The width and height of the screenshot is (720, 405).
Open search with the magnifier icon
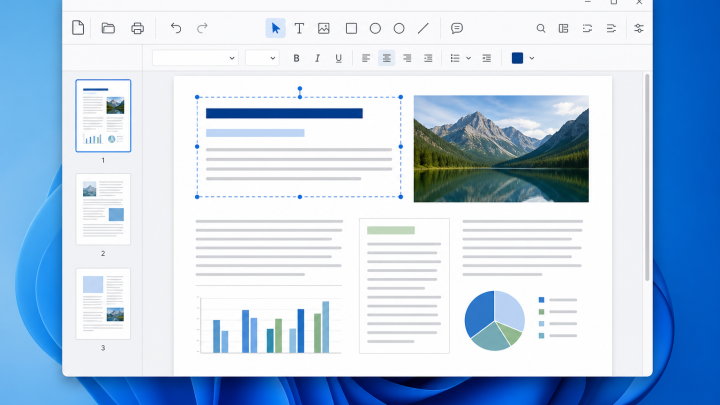(x=541, y=28)
